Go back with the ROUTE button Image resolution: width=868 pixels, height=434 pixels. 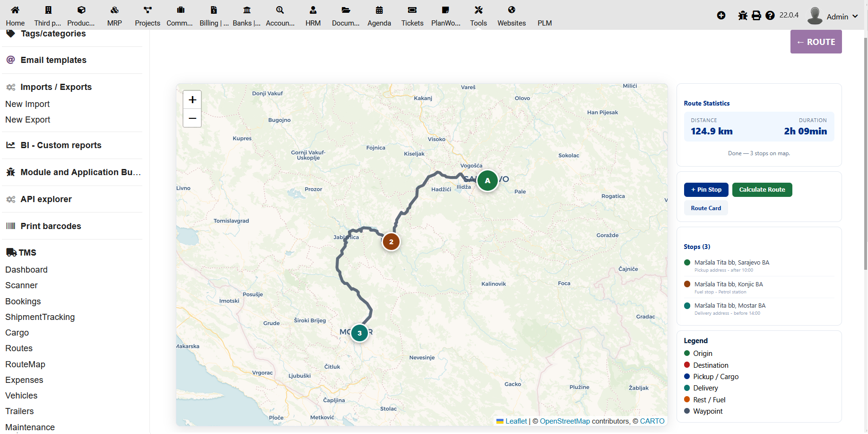tap(816, 42)
